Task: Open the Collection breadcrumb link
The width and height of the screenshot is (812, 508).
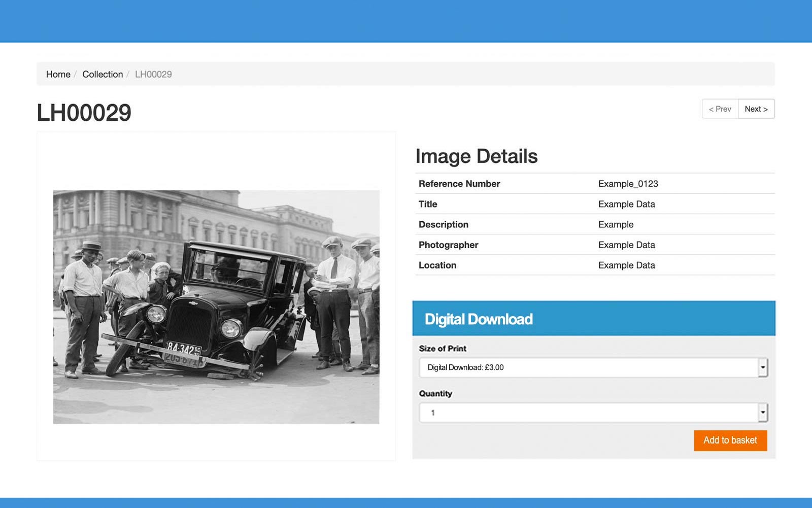Action: (103, 74)
